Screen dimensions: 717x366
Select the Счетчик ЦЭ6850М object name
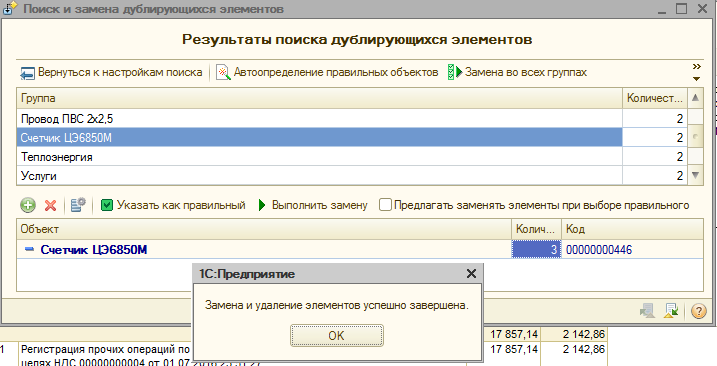[x=94, y=250]
